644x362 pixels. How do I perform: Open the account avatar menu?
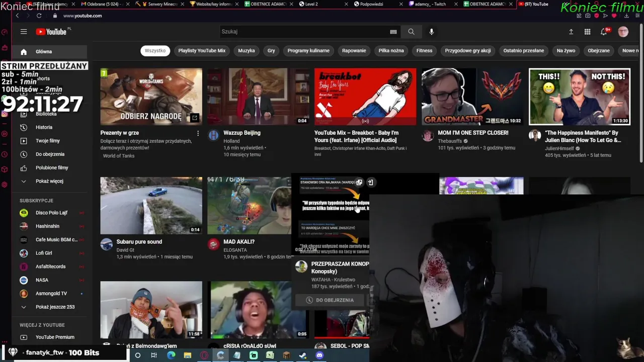coord(623,32)
